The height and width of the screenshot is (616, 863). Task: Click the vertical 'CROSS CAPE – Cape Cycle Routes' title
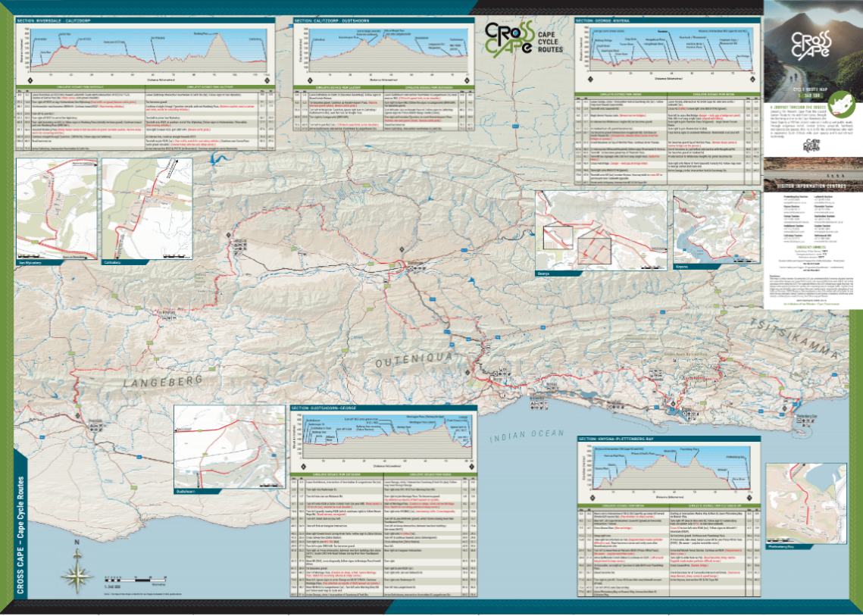[x=21, y=534]
